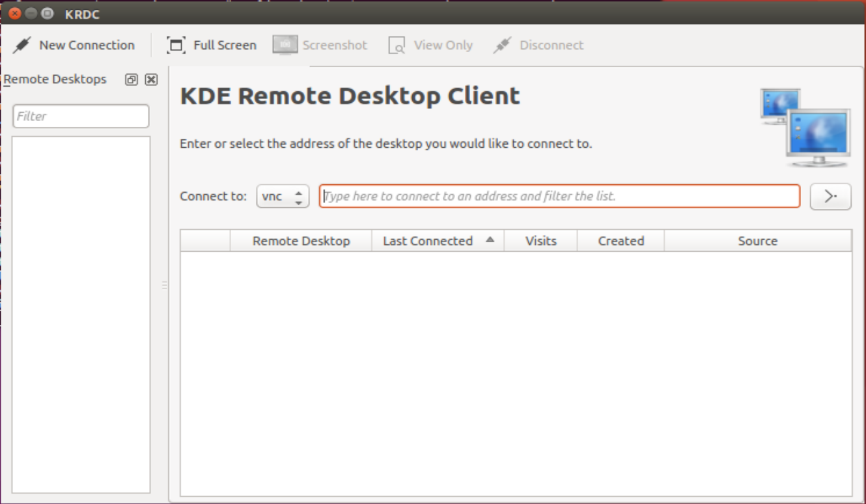Minimize the KRDC window

click(31, 13)
